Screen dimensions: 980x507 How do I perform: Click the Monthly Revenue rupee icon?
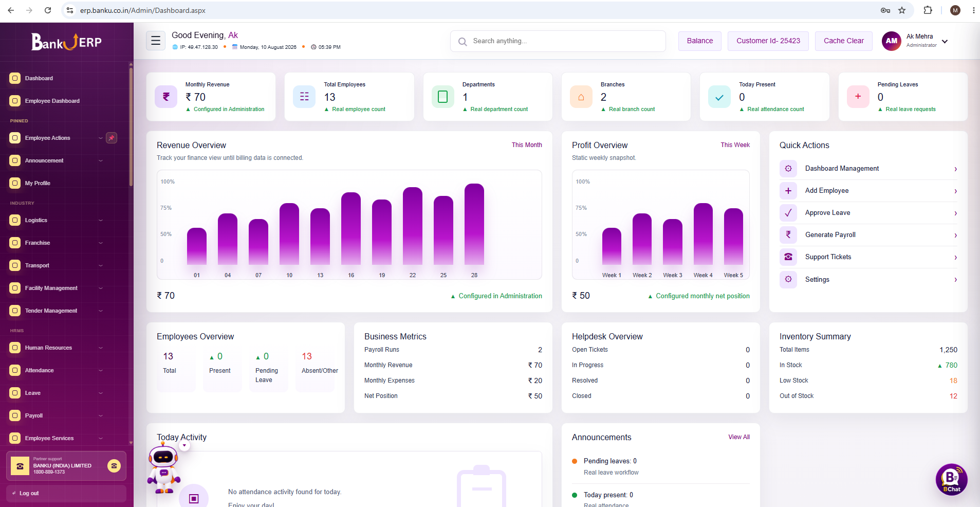166,97
